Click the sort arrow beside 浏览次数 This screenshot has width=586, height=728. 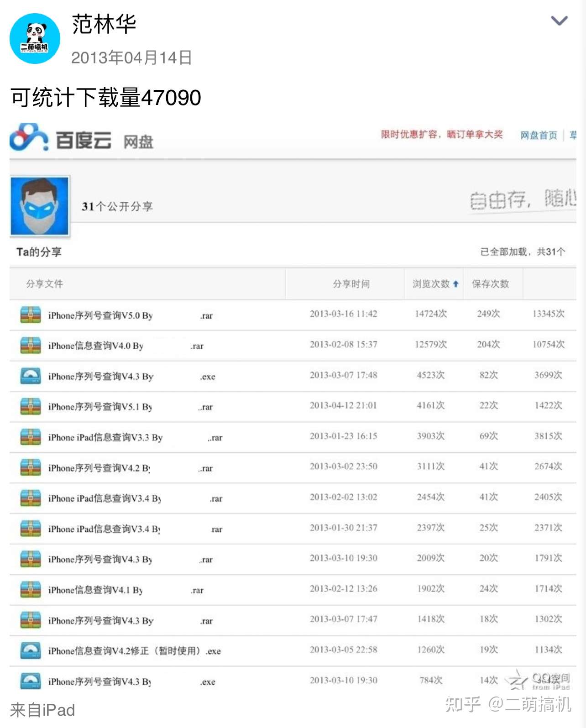click(455, 284)
